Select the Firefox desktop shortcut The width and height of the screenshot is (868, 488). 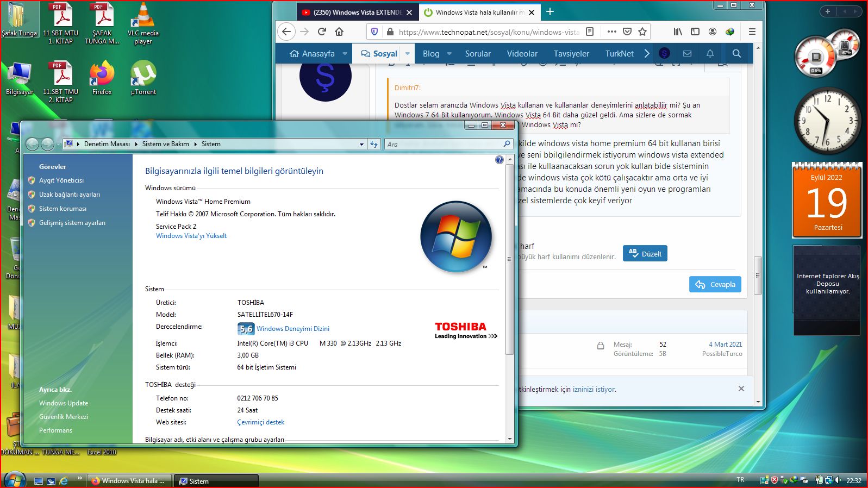tap(102, 78)
